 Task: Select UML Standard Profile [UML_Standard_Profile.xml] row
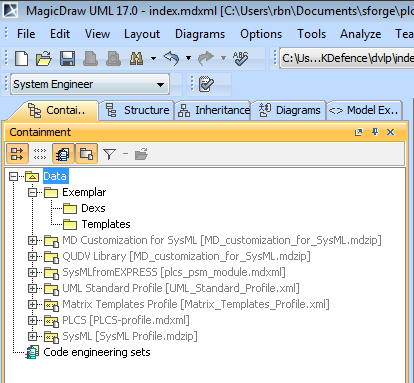[x=181, y=288]
